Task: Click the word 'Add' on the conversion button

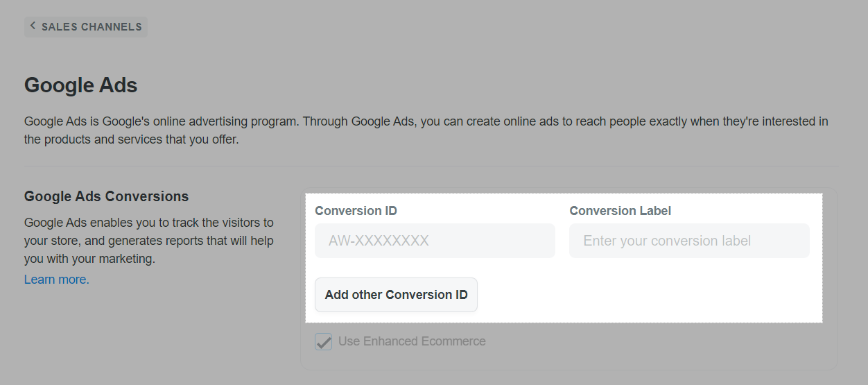Action: [336, 295]
